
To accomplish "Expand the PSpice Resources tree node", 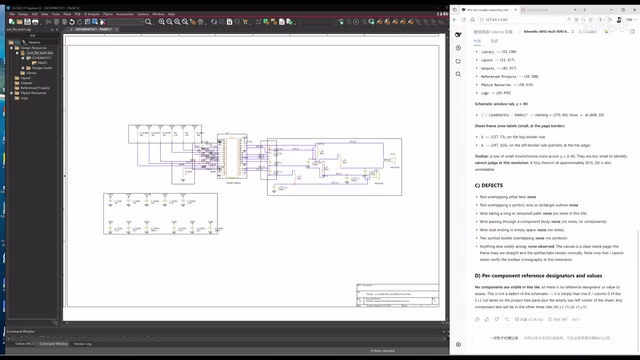I will click(11, 93).
